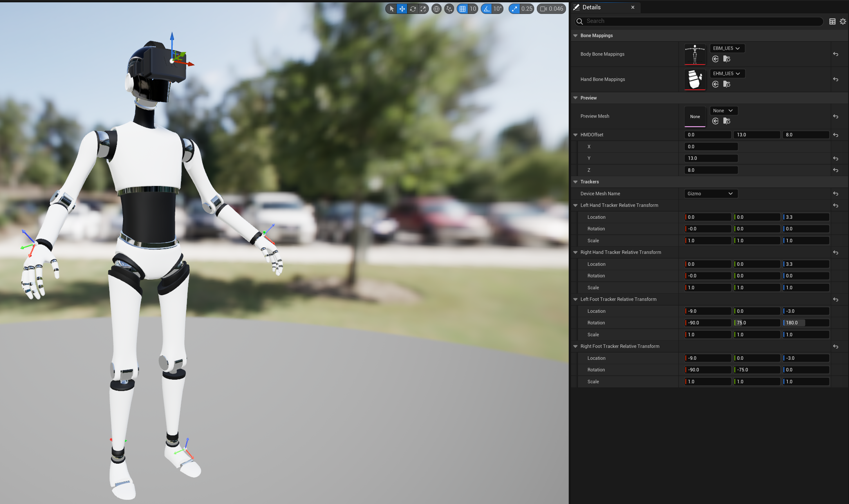Choose the scale transform tool
849x504 pixels.
(x=423, y=9)
